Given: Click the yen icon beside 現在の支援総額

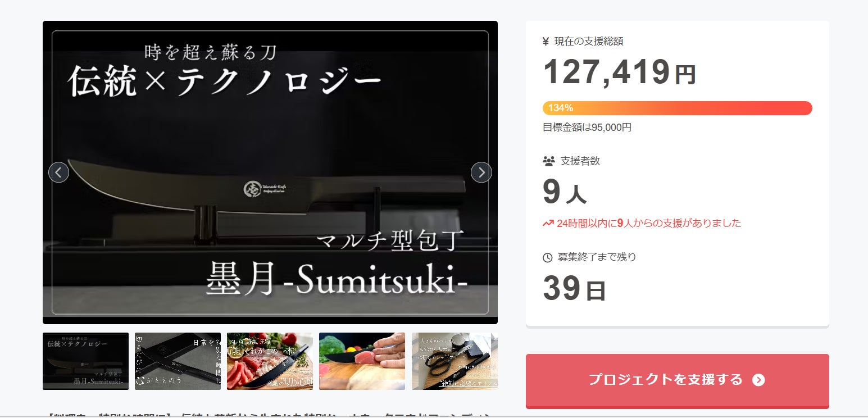Looking at the screenshot, I should 546,41.
